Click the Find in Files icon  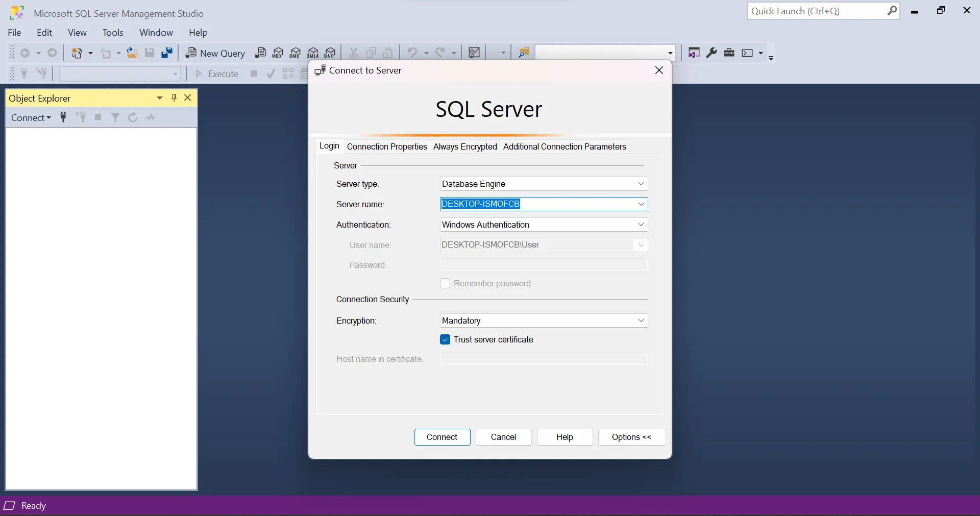524,53
